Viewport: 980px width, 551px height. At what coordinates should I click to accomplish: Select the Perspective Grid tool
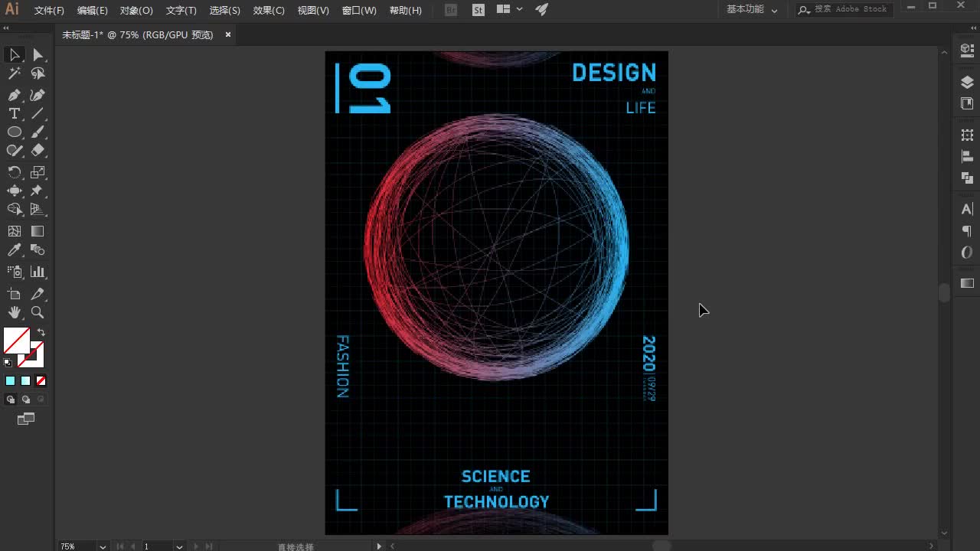pos(38,209)
